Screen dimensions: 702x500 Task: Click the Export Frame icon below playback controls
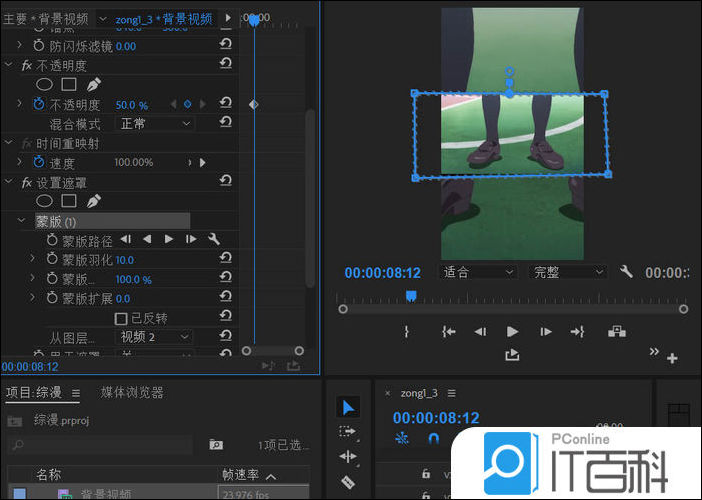[513, 354]
